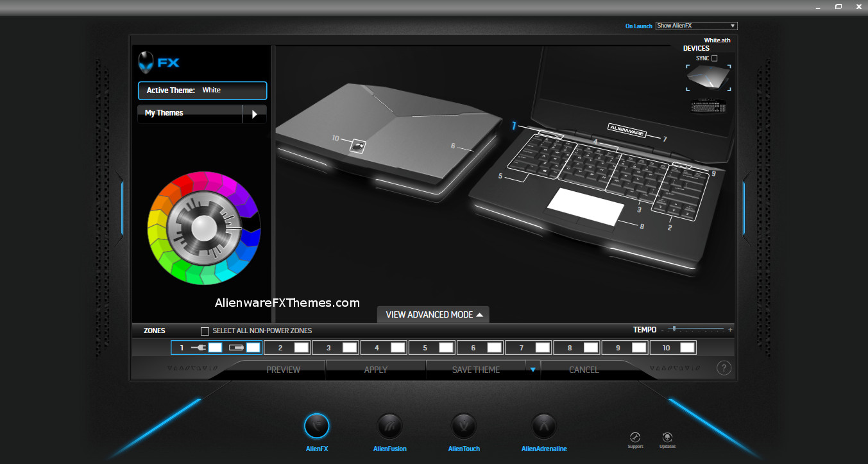Click the right blue side panel handle
The image size is (868, 464).
coord(744,207)
